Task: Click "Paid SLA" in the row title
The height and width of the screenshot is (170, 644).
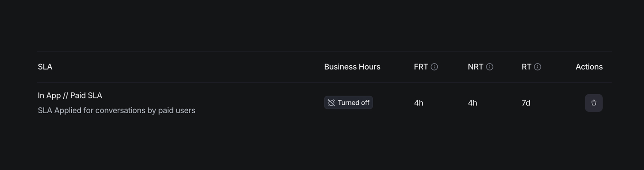Action: tap(86, 95)
